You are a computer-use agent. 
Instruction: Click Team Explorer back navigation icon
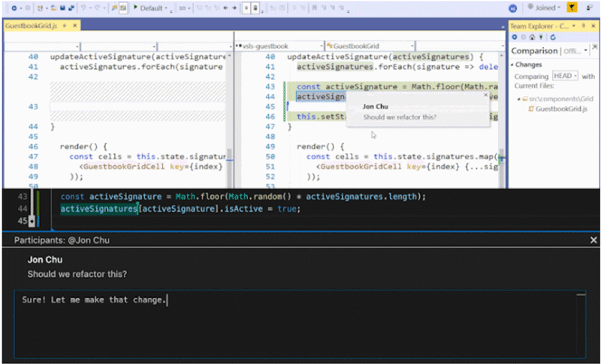(515, 37)
